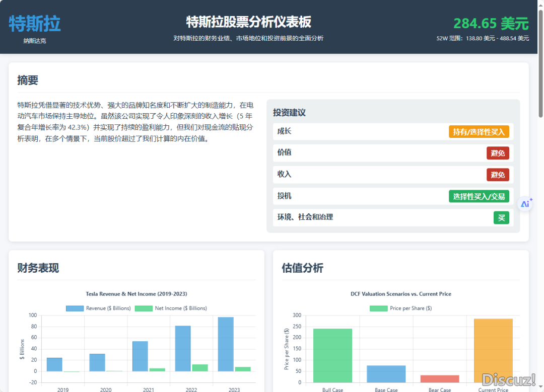Click the 284.65 美元 stock price

pyautogui.click(x=491, y=24)
